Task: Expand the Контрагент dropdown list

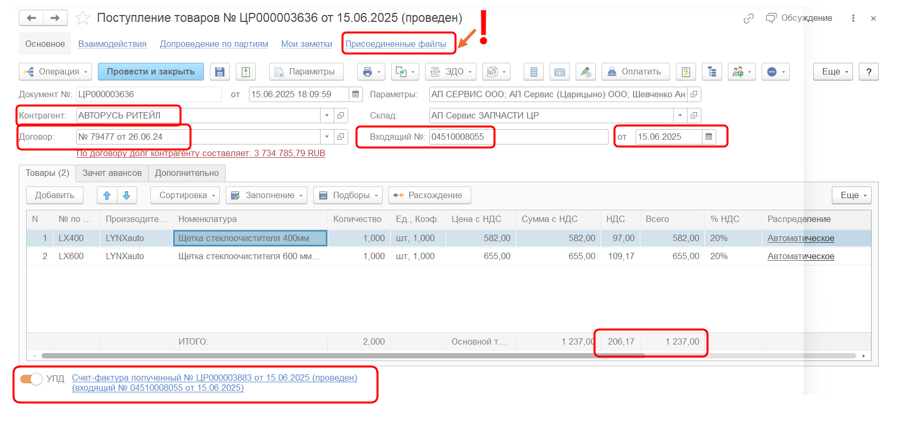Action: click(x=326, y=115)
